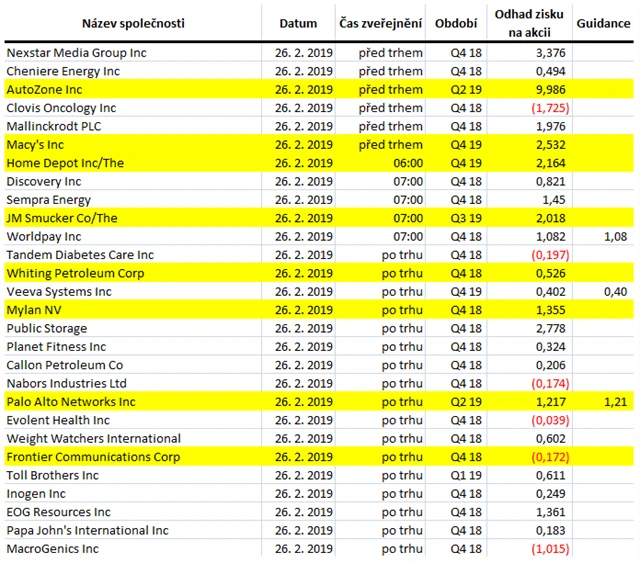Click the AutoZone Inc company cell

point(44,90)
